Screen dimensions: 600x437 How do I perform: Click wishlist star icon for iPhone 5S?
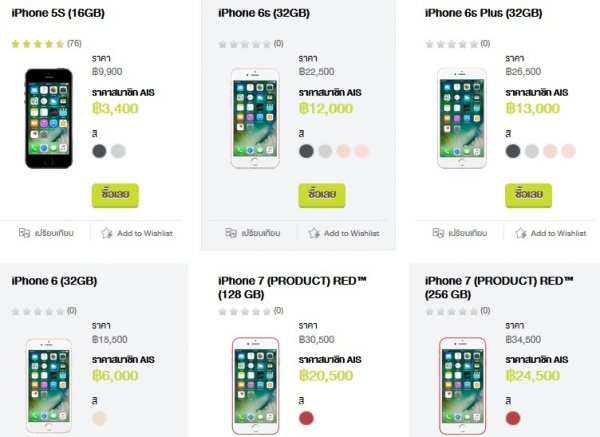point(107,233)
